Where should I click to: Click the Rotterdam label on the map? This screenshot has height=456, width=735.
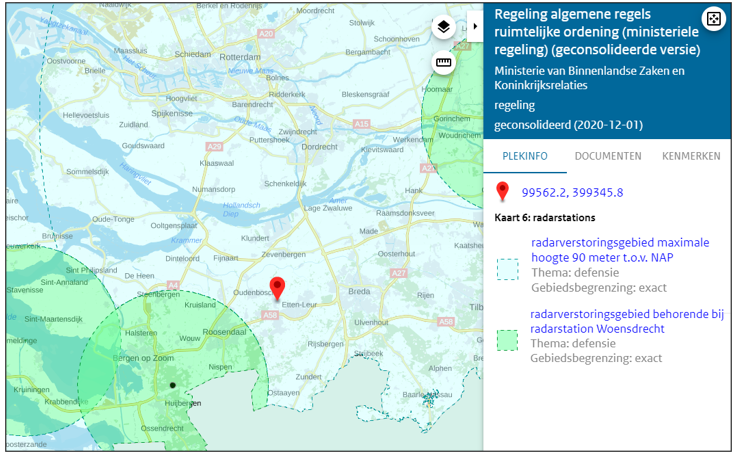tap(240, 57)
